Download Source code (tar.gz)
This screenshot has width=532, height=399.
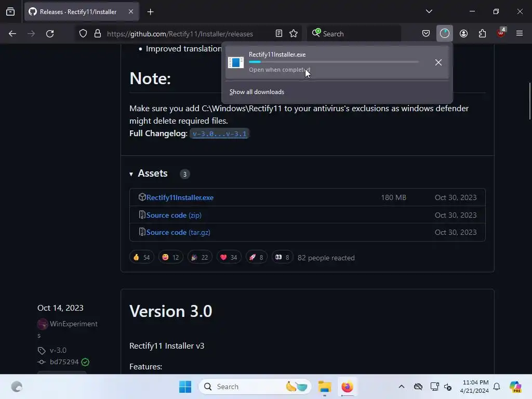pos(178,232)
